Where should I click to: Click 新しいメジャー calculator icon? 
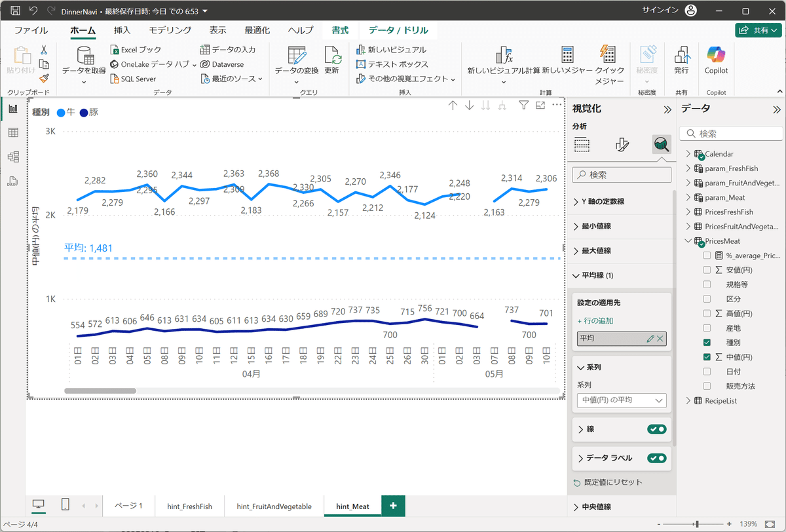click(567, 55)
